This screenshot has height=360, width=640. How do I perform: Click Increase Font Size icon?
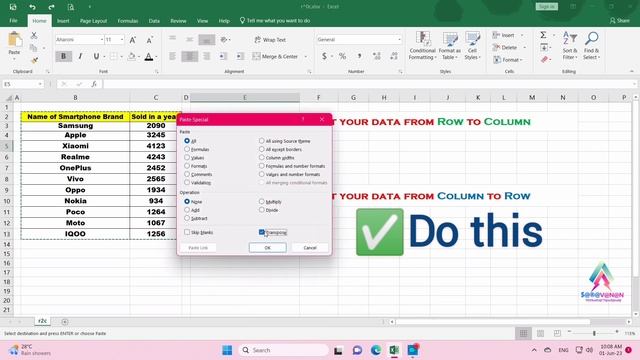click(133, 40)
